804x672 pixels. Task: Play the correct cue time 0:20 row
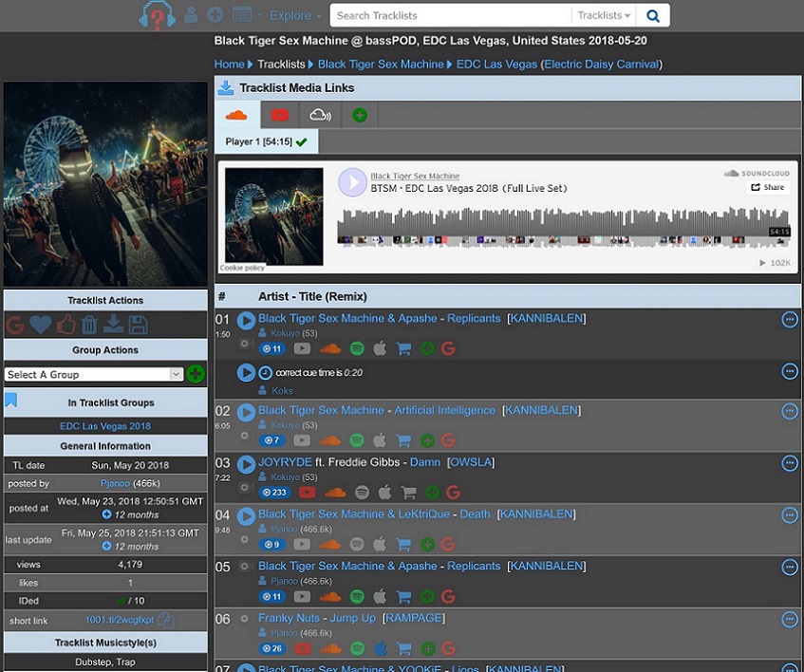coord(246,372)
